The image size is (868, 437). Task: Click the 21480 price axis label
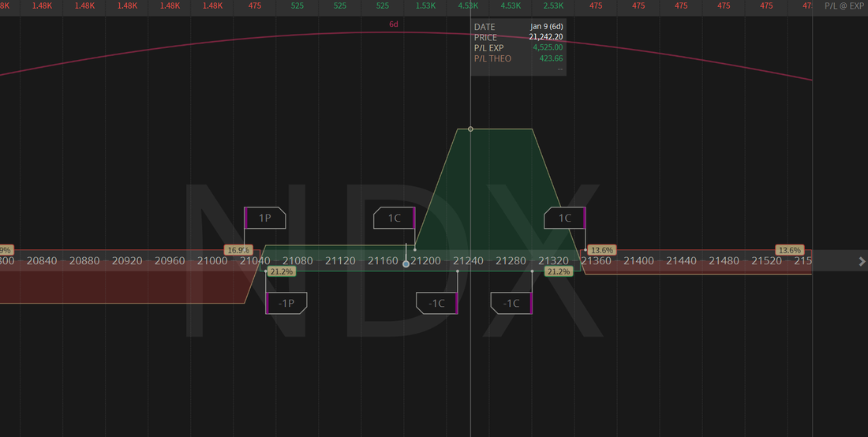tap(724, 260)
